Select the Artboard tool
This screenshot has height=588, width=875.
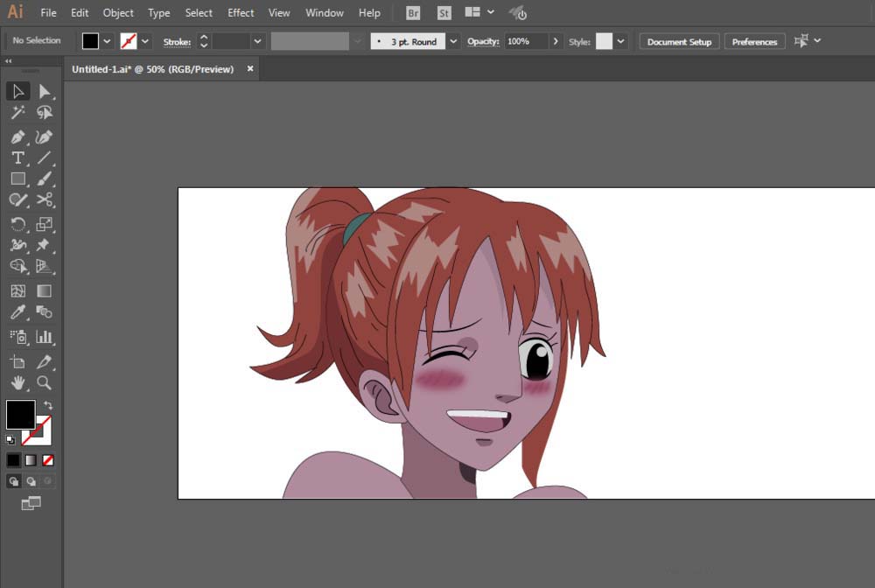(x=17, y=361)
